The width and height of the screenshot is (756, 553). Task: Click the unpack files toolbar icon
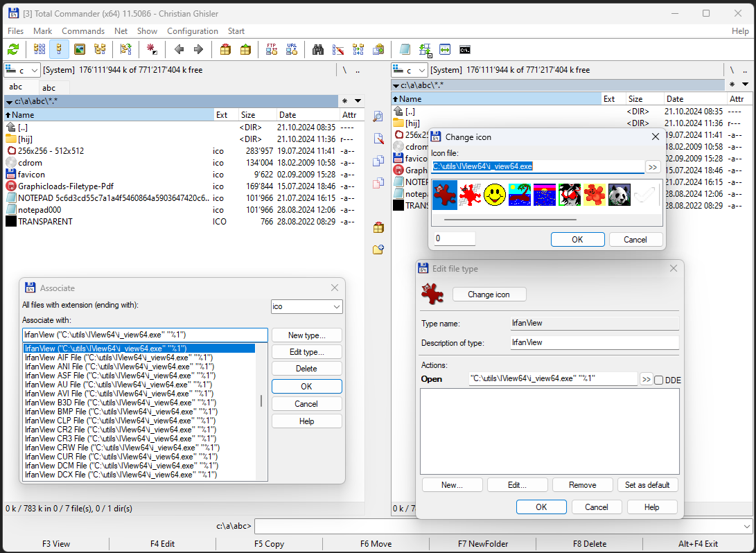point(245,49)
